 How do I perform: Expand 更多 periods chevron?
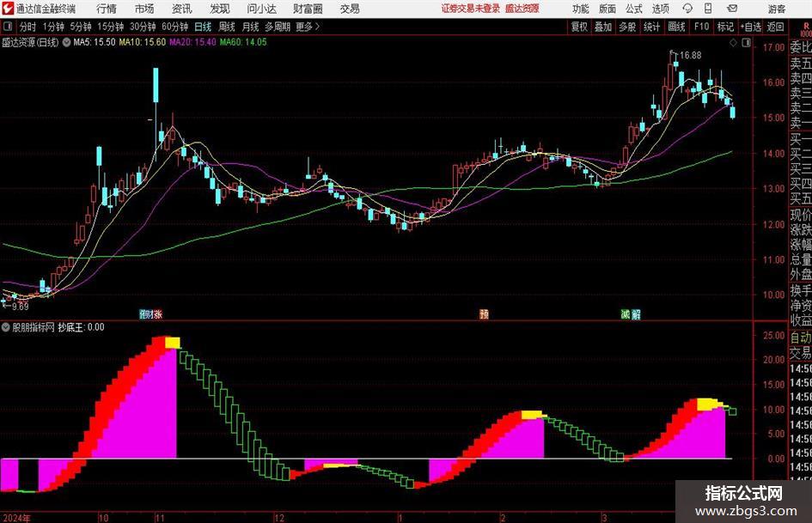[317, 27]
